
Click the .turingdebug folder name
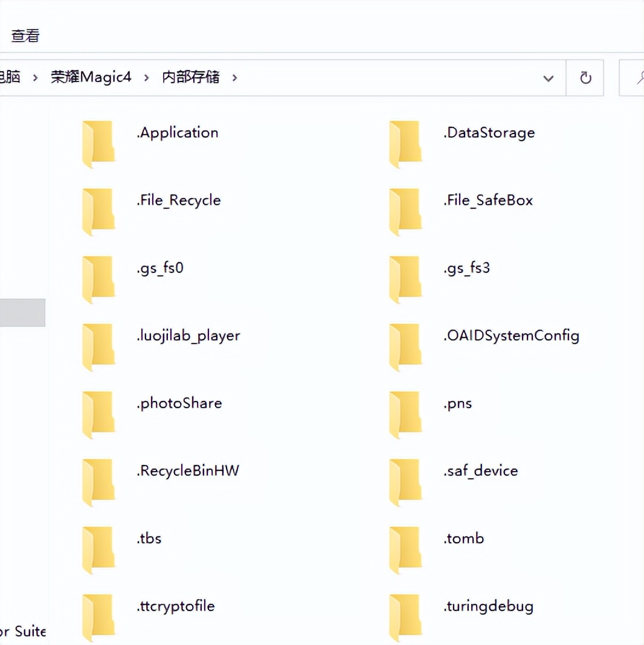[x=489, y=606]
